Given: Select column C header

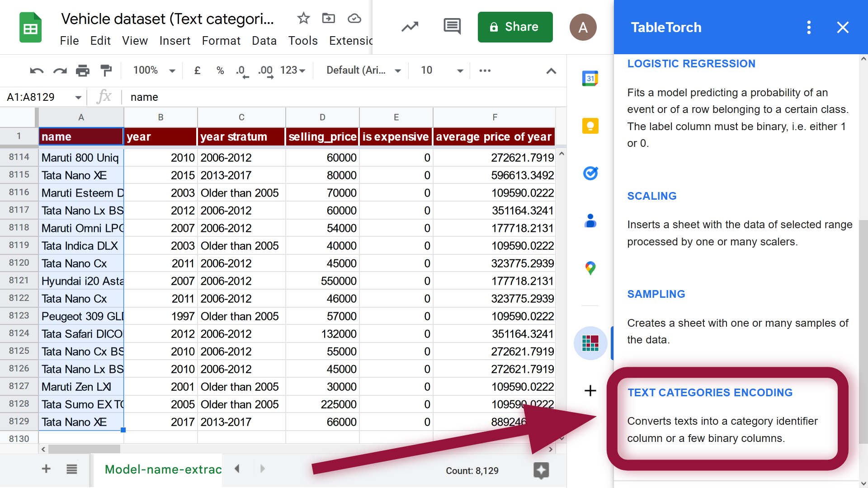Looking at the screenshot, I should coord(241,117).
